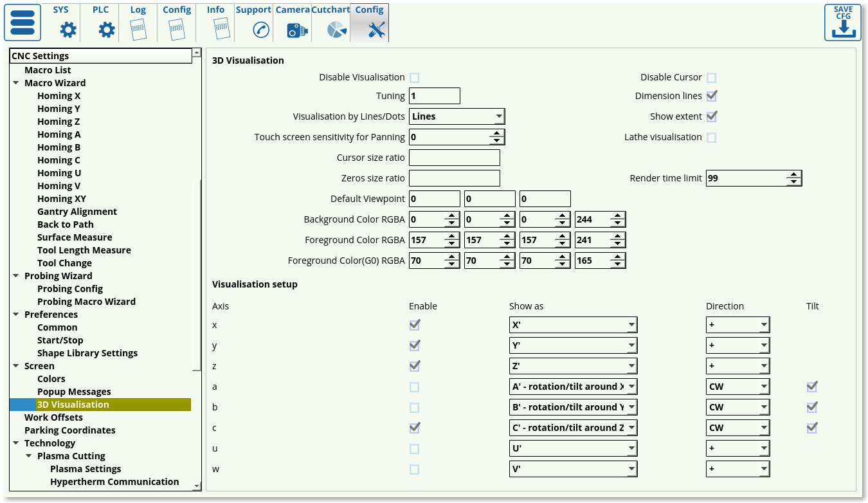Open the hamburger main menu
This screenshot has height=503, width=868.
23,23
